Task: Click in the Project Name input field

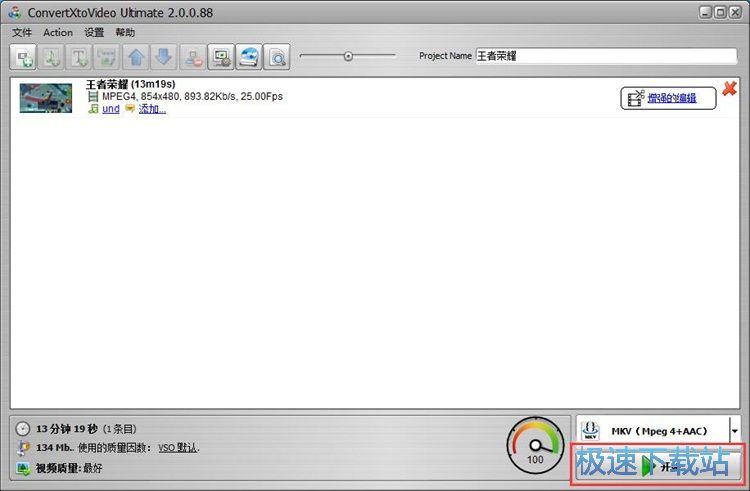Action: click(x=606, y=56)
